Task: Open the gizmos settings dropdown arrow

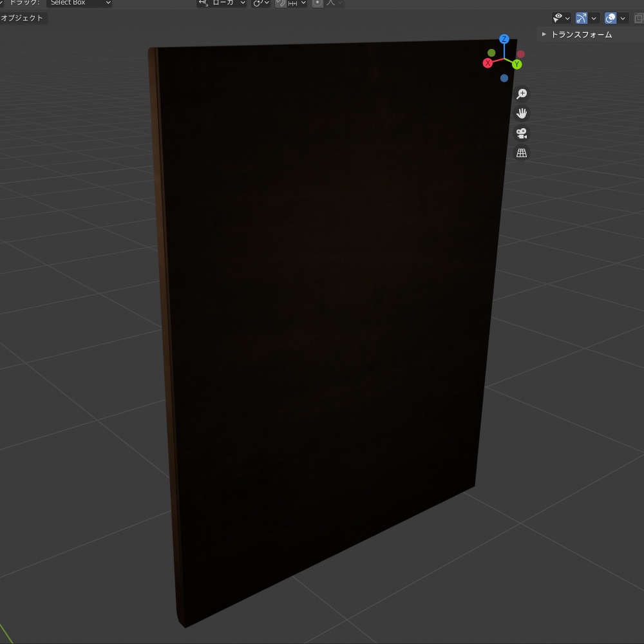Action: [594, 17]
